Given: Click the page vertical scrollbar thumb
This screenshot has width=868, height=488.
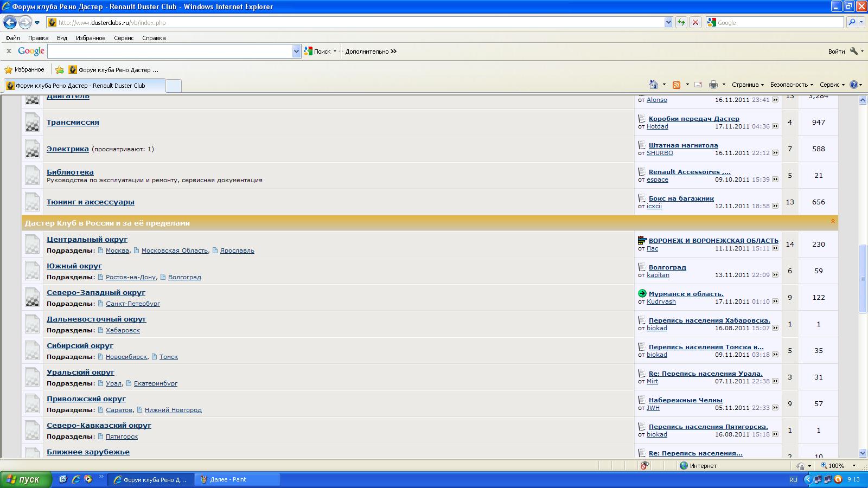Looking at the screenshot, I should coord(863,279).
